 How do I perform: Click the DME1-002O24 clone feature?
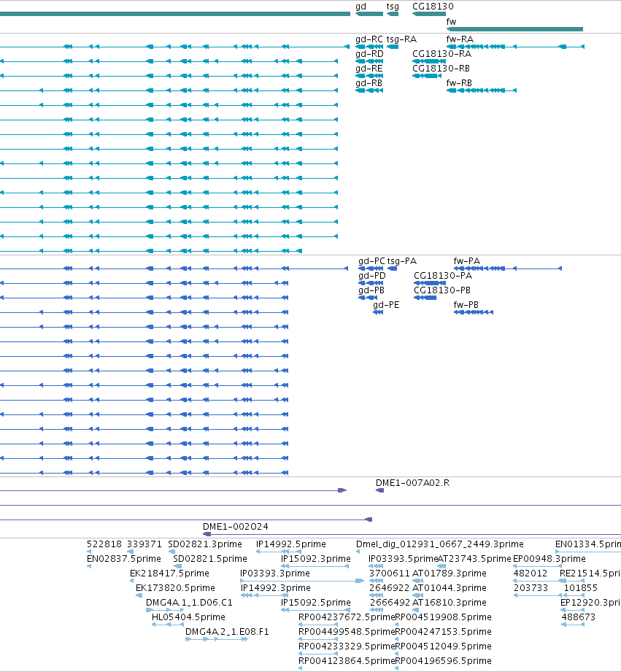pyautogui.click(x=412, y=534)
